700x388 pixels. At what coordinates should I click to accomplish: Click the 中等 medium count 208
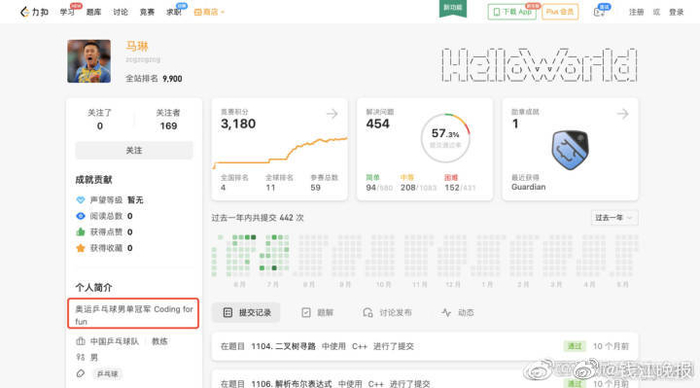click(408, 188)
